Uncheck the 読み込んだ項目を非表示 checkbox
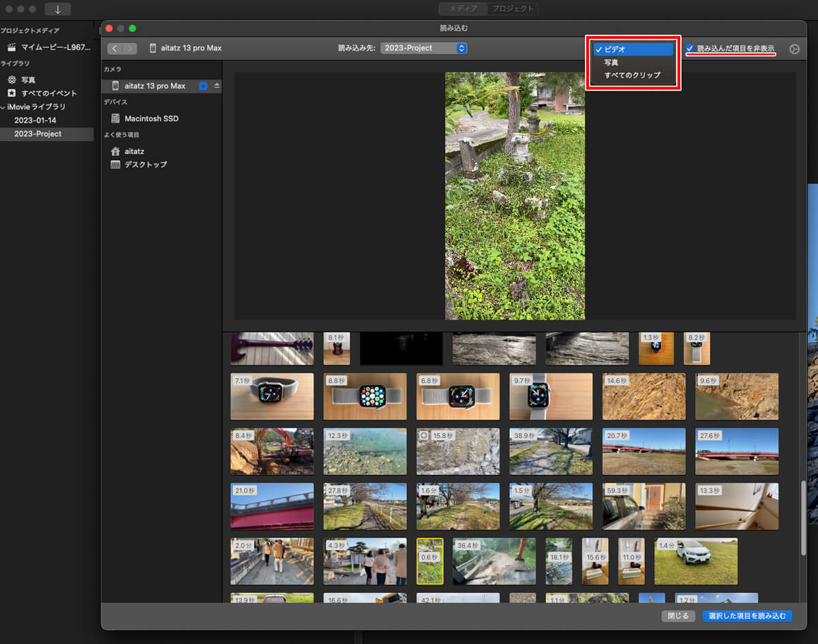The width and height of the screenshot is (818, 644). [x=690, y=48]
